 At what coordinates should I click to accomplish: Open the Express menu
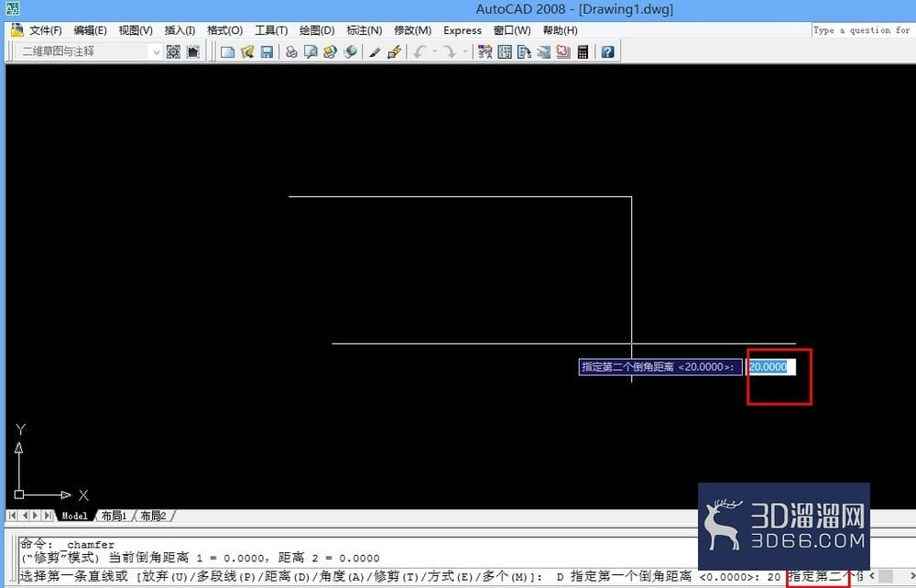tap(462, 30)
